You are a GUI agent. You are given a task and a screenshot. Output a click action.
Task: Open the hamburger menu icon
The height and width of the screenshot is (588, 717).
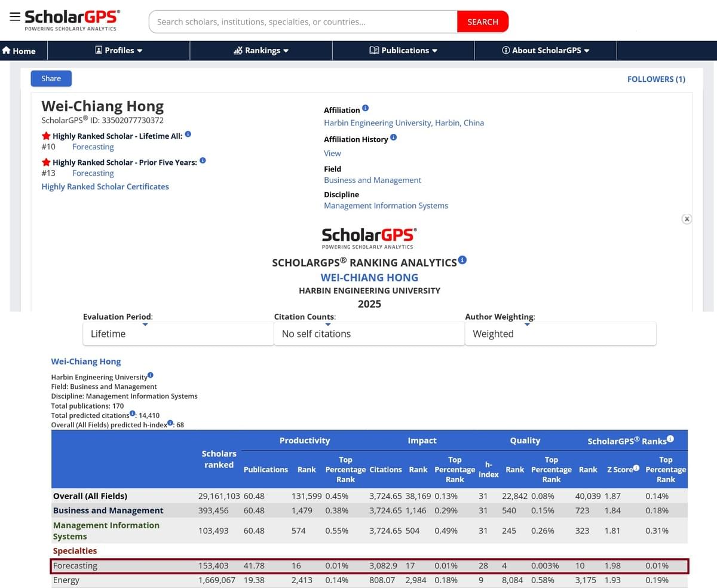point(14,16)
